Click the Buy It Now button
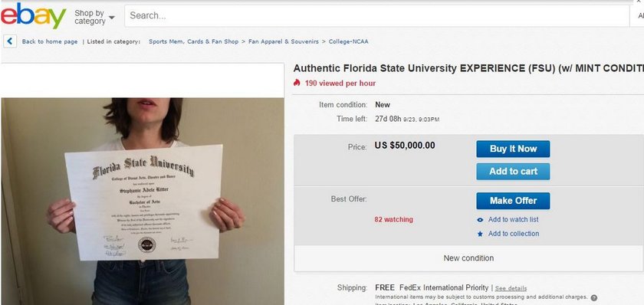The width and height of the screenshot is (644, 305). [513, 149]
